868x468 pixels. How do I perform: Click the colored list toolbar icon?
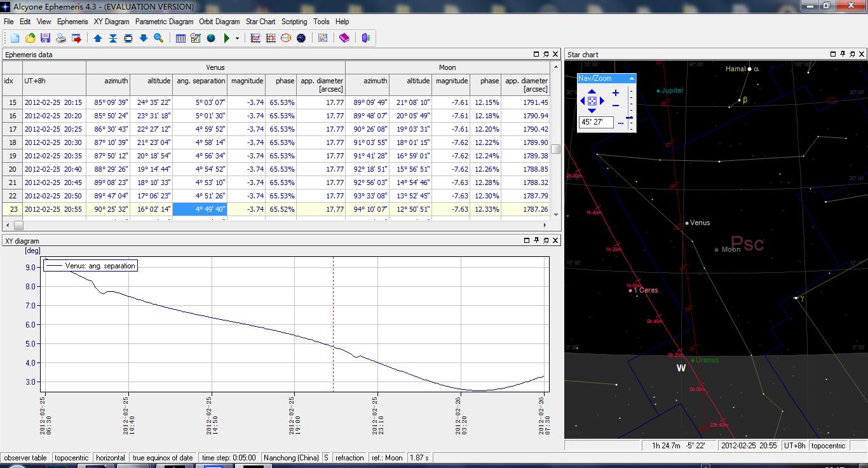click(x=323, y=38)
